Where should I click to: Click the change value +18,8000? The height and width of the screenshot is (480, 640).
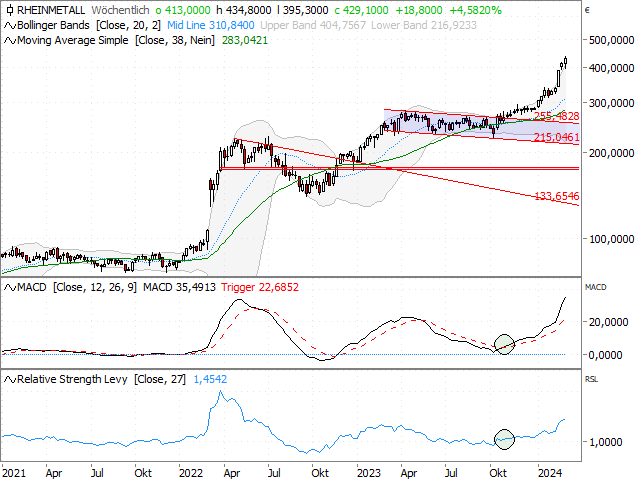click(x=419, y=10)
